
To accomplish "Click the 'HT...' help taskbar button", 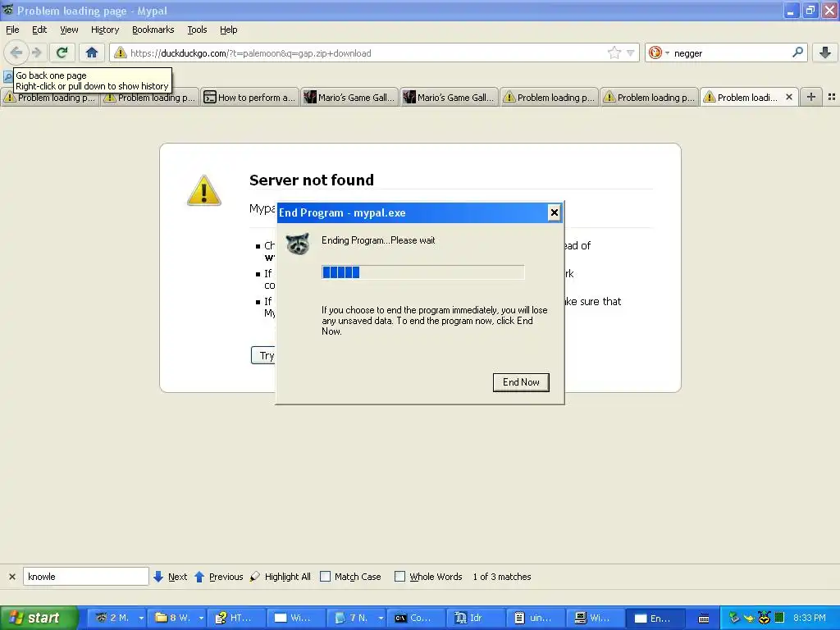I will point(236,618).
